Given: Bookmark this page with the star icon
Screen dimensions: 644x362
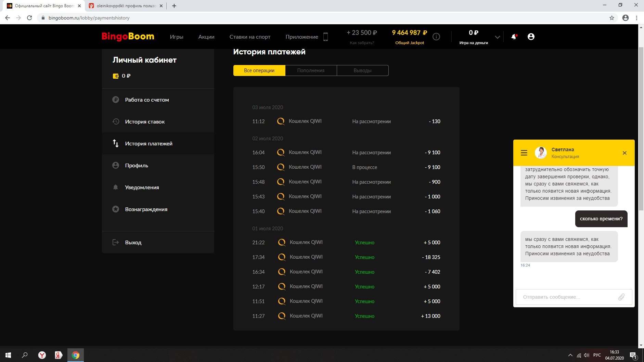Looking at the screenshot, I should [x=612, y=18].
